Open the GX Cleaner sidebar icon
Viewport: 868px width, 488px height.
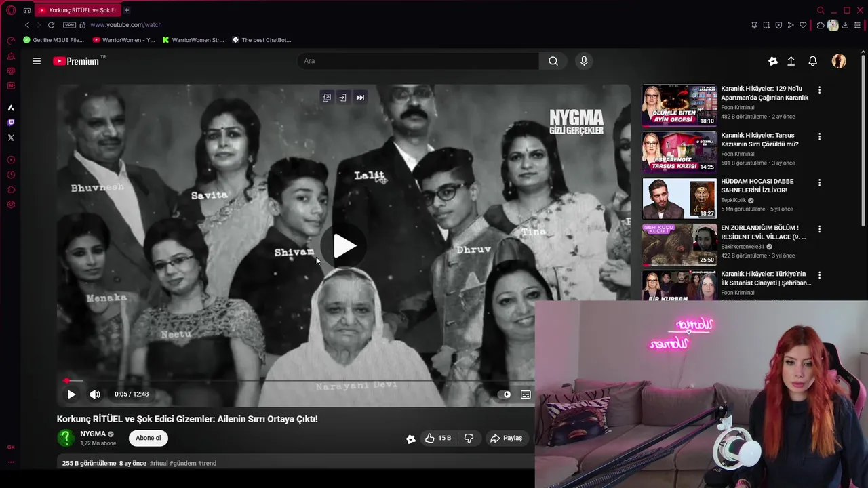pos(11,56)
